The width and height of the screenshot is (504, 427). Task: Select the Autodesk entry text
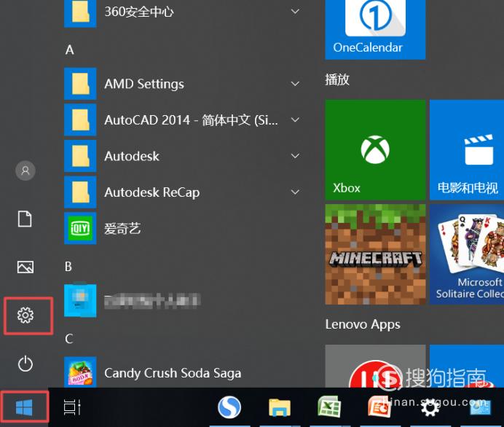(x=132, y=156)
